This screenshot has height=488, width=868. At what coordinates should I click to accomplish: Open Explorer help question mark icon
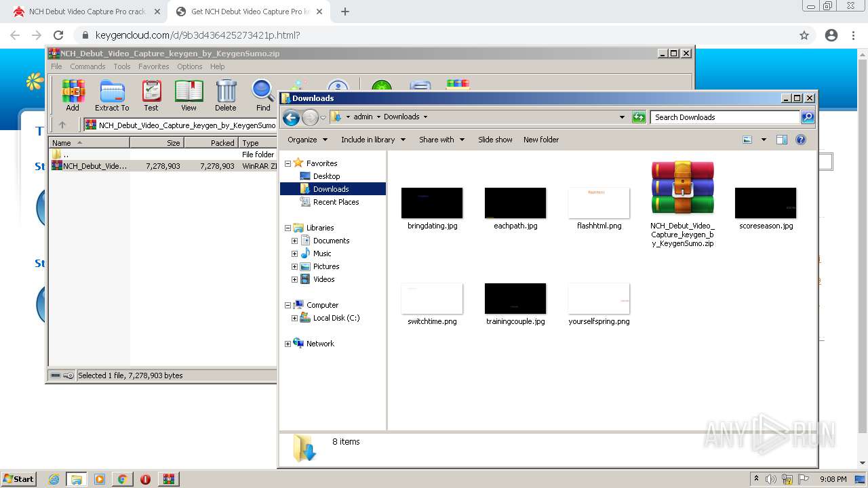800,140
